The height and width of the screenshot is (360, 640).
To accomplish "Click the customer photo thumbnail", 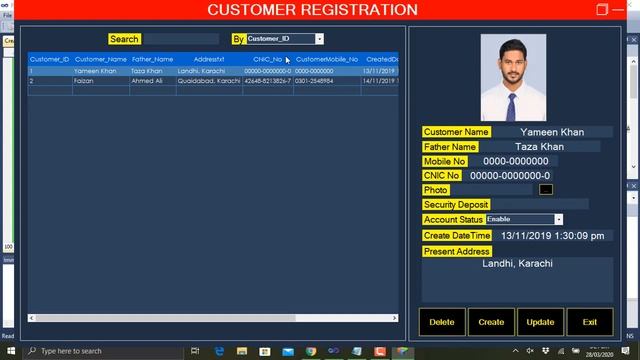I will coord(513,78).
